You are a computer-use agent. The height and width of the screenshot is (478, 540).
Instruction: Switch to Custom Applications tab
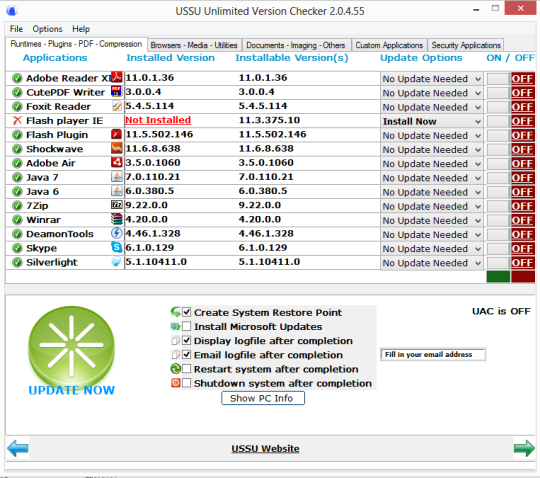click(x=389, y=45)
